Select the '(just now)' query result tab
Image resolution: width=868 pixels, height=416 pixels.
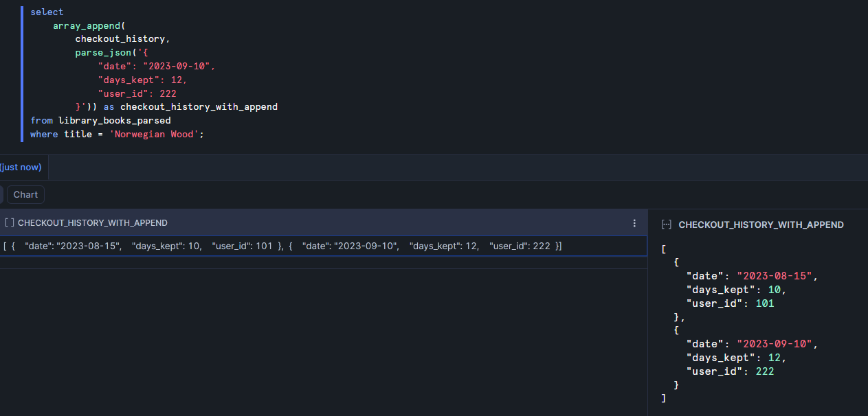(21, 167)
